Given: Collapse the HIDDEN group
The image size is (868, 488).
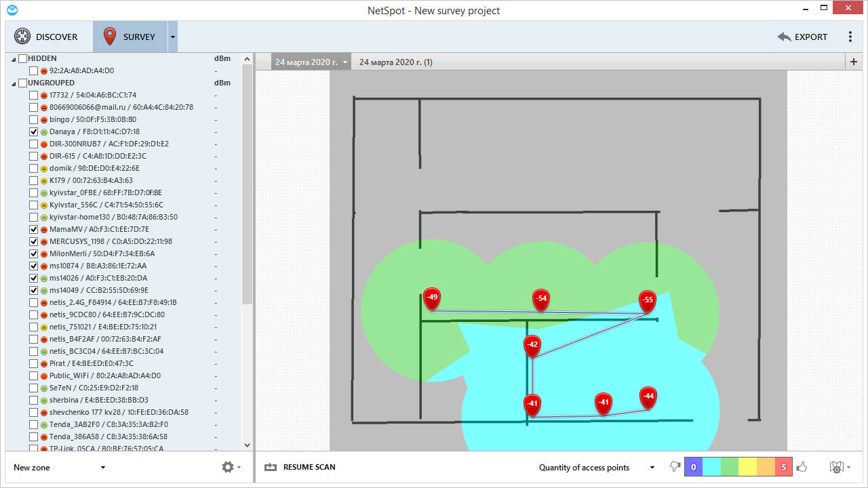Looking at the screenshot, I should click(x=14, y=59).
